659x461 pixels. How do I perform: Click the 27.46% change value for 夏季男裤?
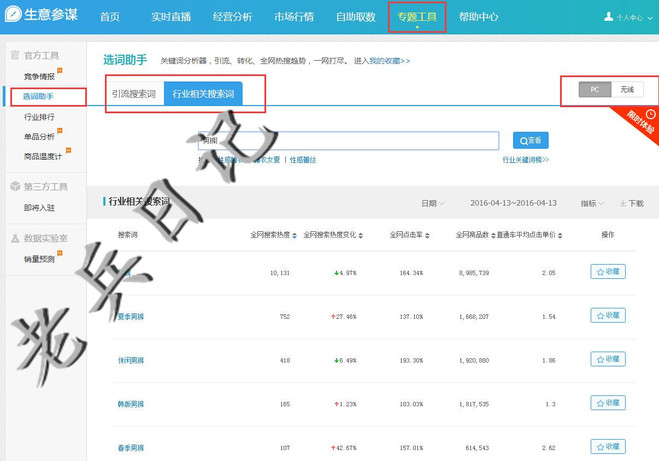pos(344,316)
